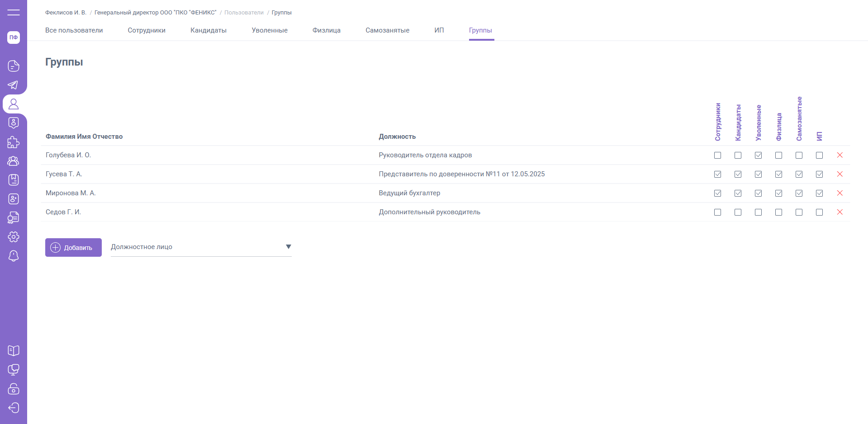The height and width of the screenshot is (424, 868).
Task: Switch to the Сотрудники tab
Action: coord(147,30)
